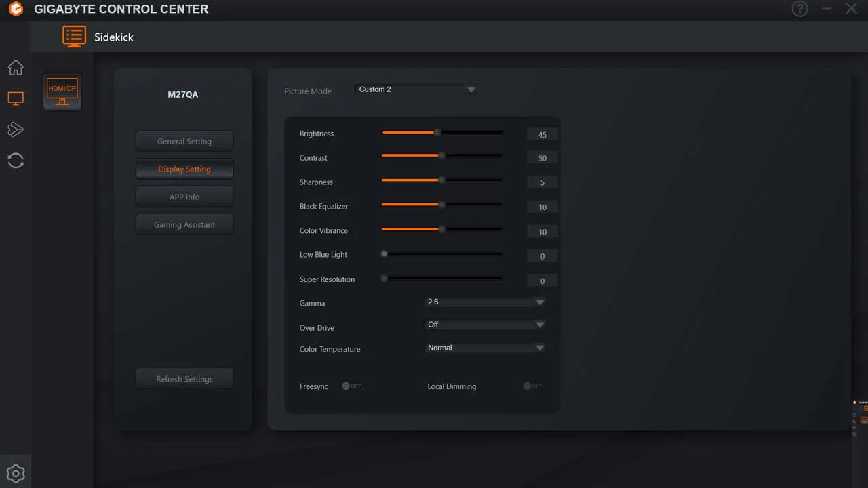Click the Brightness slider handle
This screenshot has height=488, width=868.
(437, 132)
